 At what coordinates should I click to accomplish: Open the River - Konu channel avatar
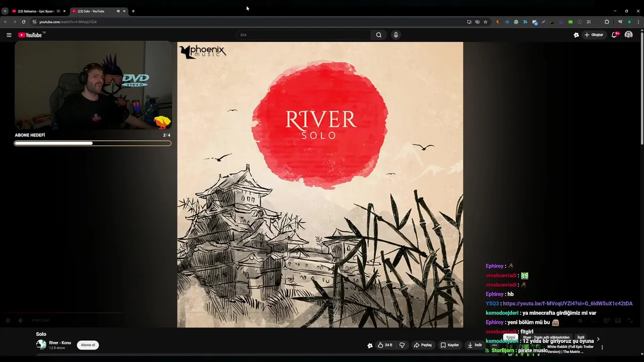pos(41,345)
